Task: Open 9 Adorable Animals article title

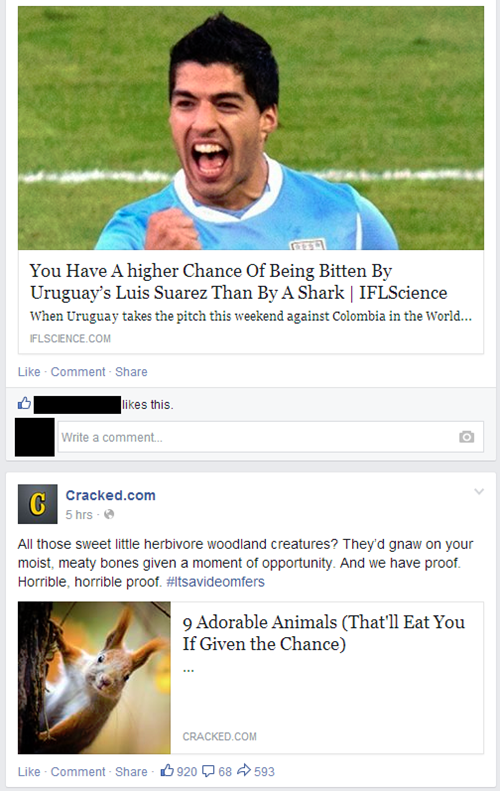Action: 324,633
